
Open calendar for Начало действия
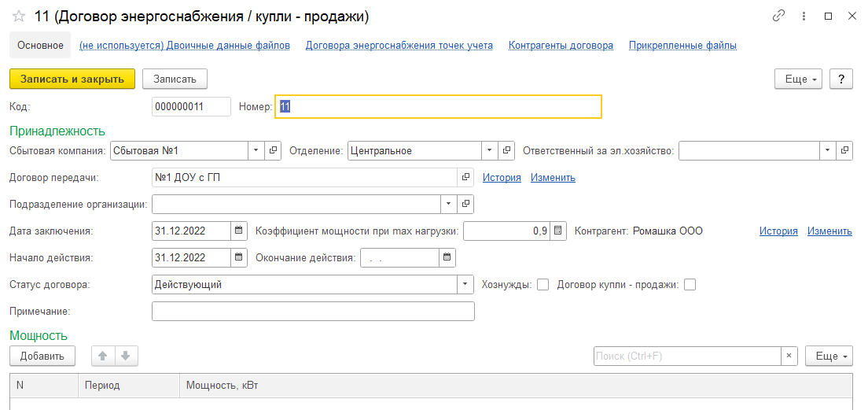(239, 257)
